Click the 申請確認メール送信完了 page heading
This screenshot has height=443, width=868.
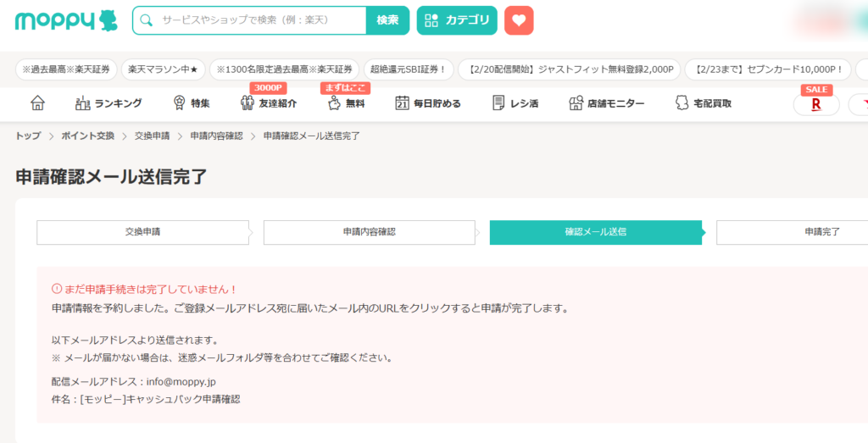pos(111,177)
